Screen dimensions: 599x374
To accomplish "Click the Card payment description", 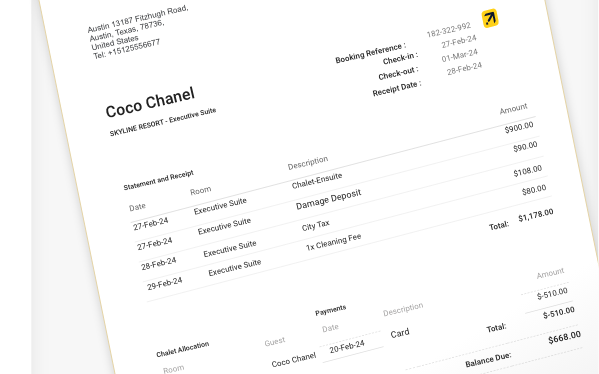I will pos(400,333).
